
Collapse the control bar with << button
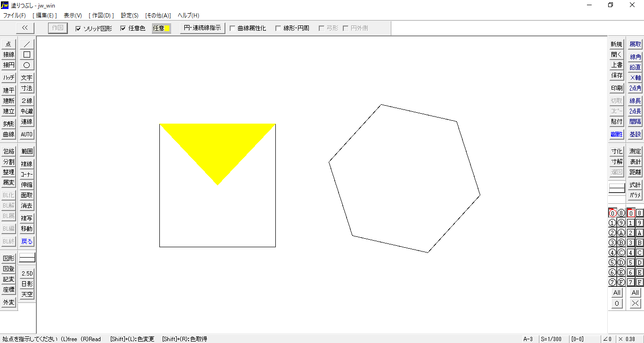click(x=25, y=28)
